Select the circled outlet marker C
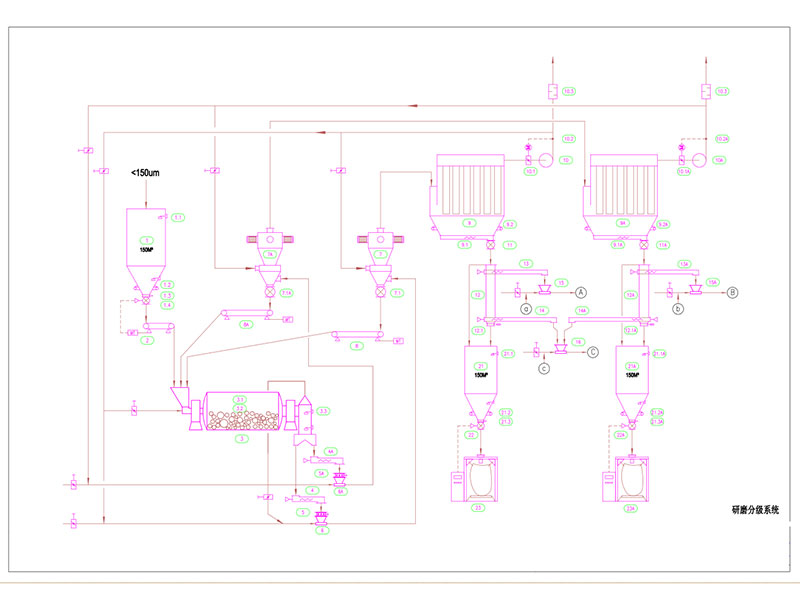This screenshot has height=600, width=800. pos(593,351)
